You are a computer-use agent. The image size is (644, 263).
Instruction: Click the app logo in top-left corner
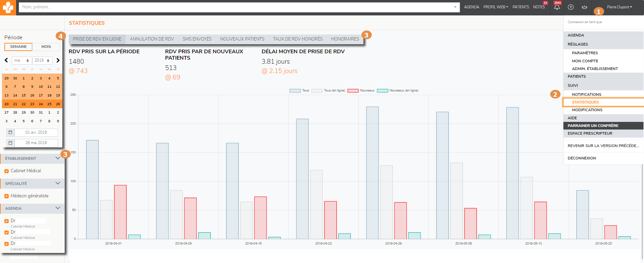coord(8,7)
